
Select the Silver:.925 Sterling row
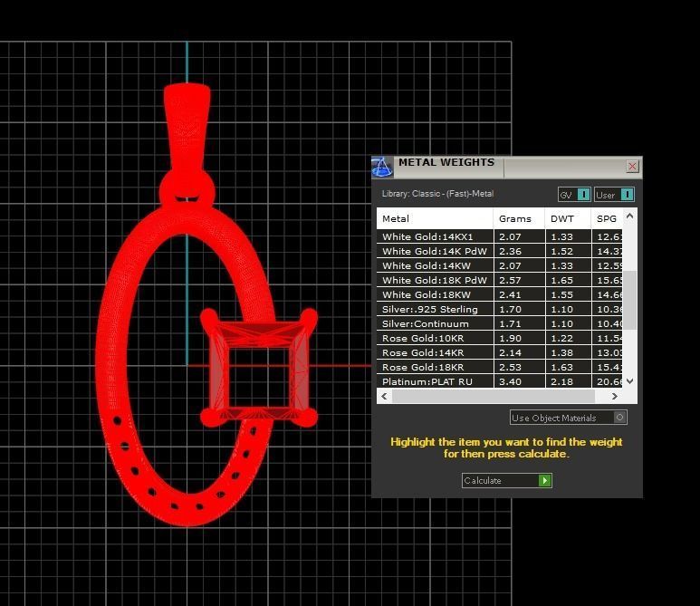(500, 309)
